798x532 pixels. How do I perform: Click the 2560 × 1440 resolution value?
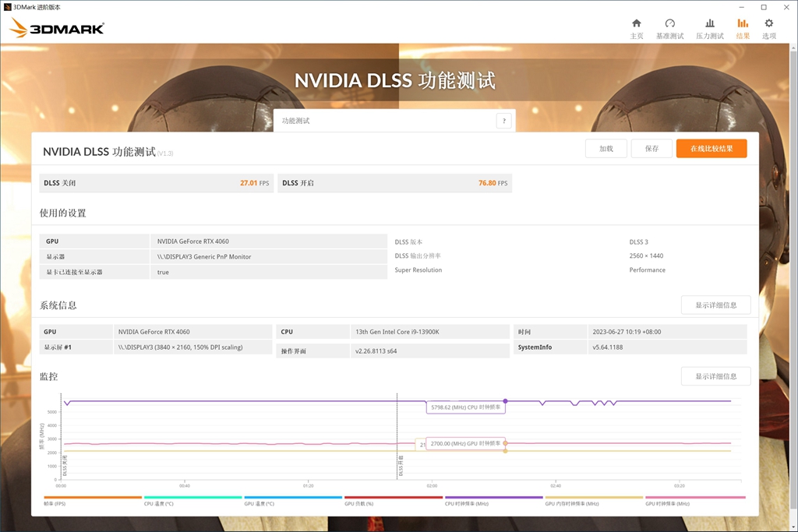tap(646, 255)
